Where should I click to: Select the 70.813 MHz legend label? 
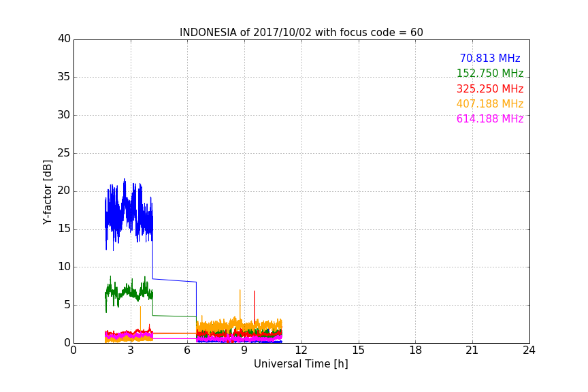click(x=490, y=58)
